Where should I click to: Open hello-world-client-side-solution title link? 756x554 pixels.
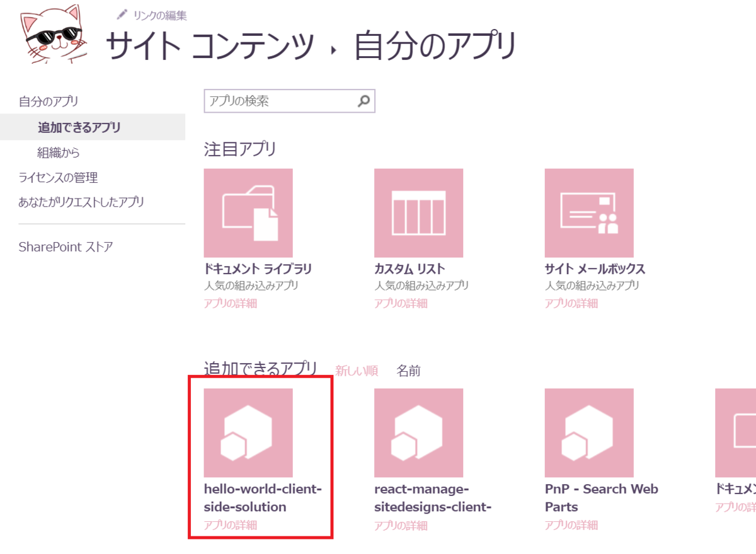click(263, 498)
